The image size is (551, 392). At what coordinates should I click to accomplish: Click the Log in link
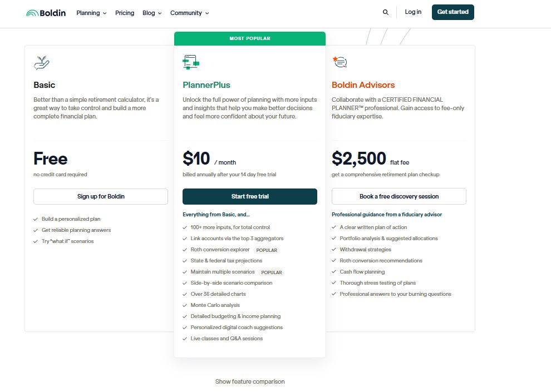413,12
